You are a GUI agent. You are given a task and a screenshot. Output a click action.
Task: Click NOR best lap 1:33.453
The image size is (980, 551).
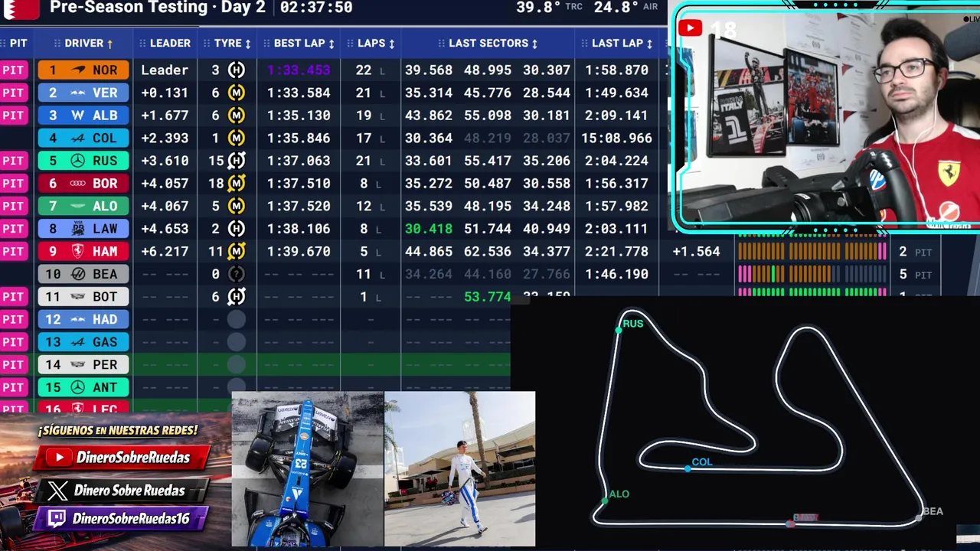pos(299,70)
